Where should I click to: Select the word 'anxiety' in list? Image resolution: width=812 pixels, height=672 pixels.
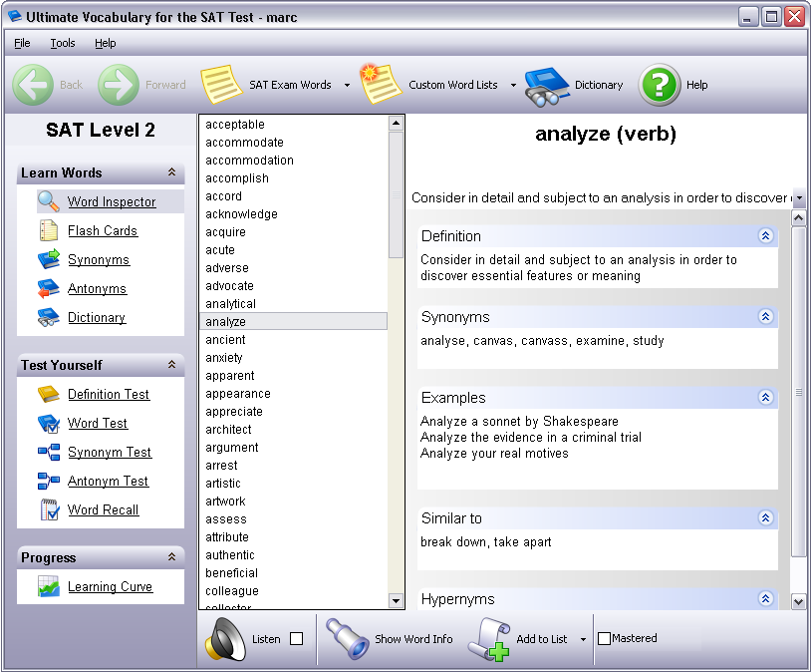point(293,358)
